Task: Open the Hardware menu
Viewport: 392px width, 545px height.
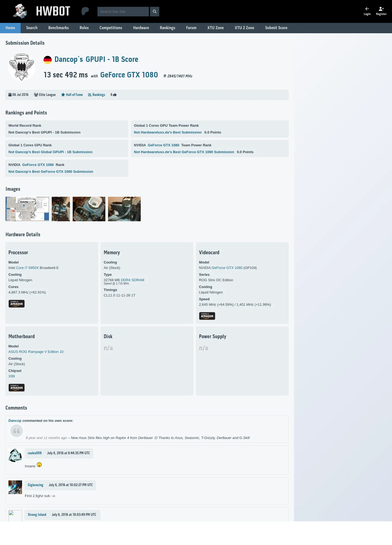Action: 141,28
